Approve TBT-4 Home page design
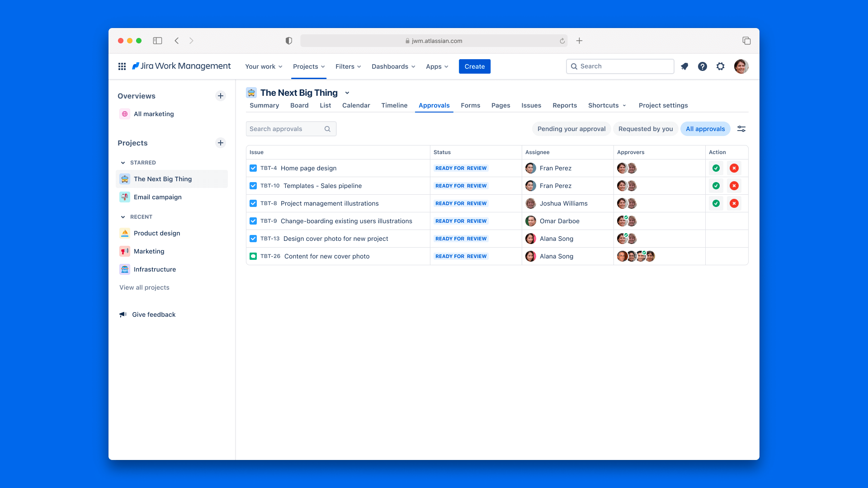Viewport: 868px width, 488px height. coord(716,168)
